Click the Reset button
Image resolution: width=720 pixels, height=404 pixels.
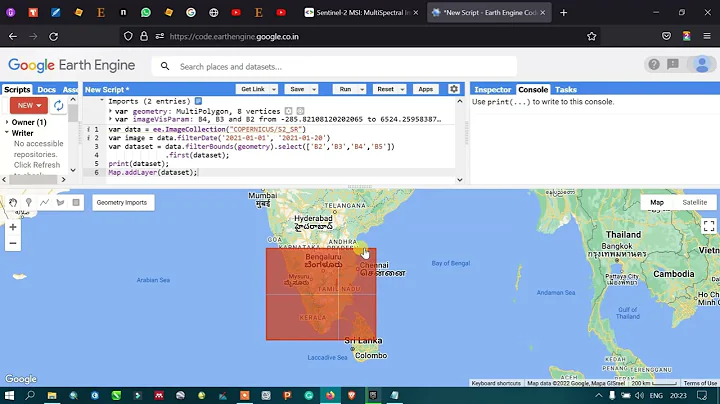[x=385, y=89]
